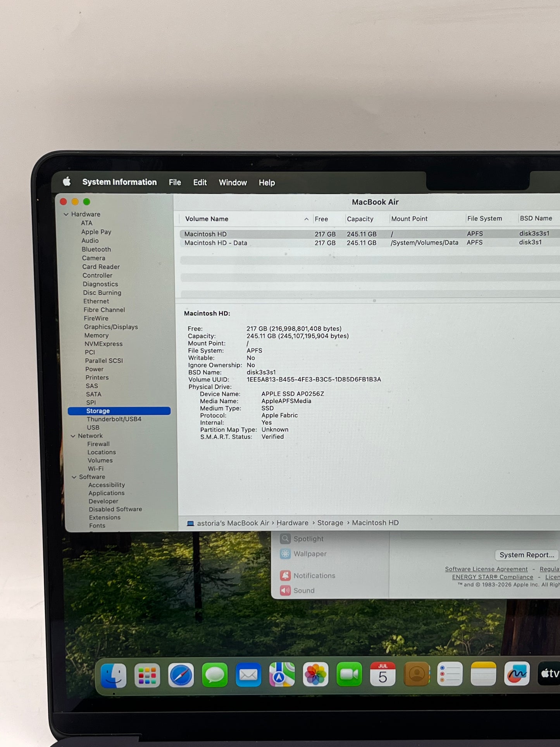Select Disabled Software in sidebar

pyautogui.click(x=115, y=509)
